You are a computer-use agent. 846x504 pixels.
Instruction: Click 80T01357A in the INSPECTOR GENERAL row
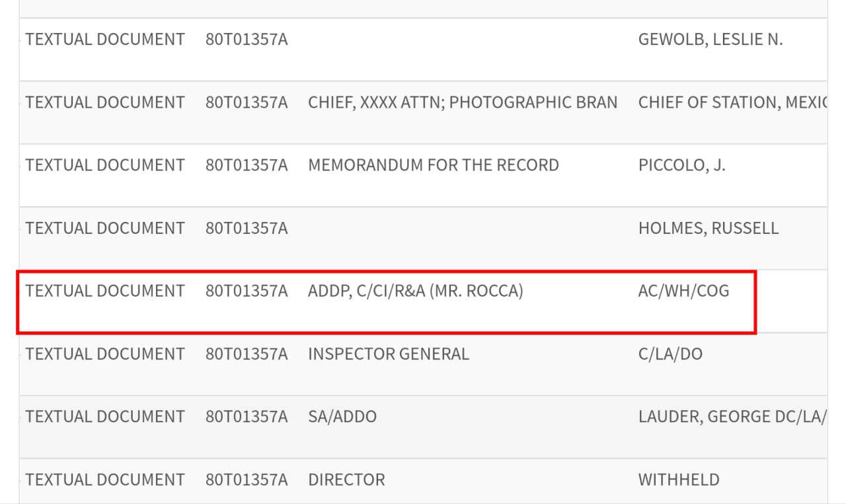[246, 355]
